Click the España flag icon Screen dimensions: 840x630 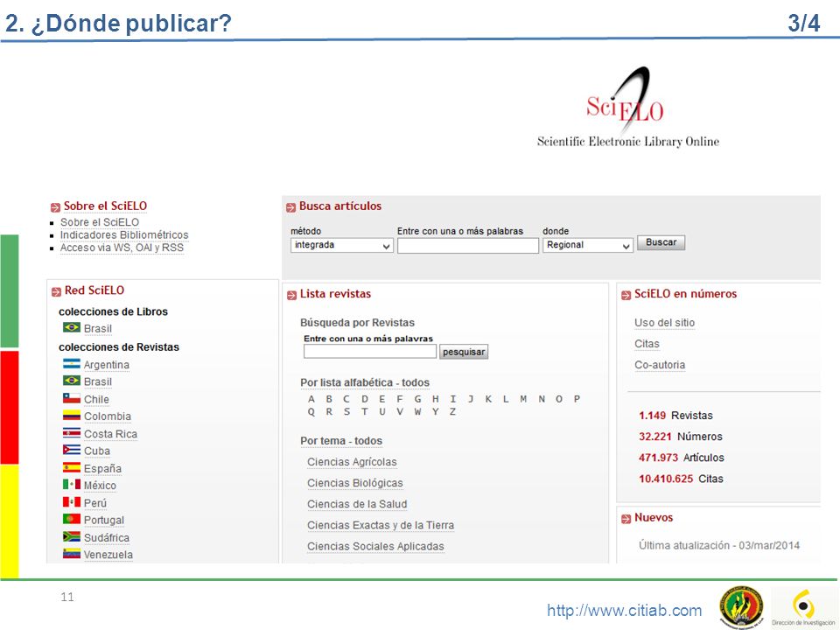point(71,467)
